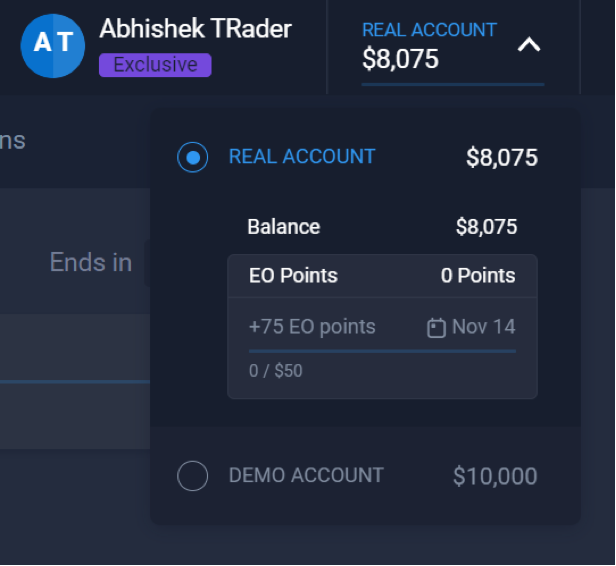
Task: Click the Real Account header label
Action: pos(429,30)
